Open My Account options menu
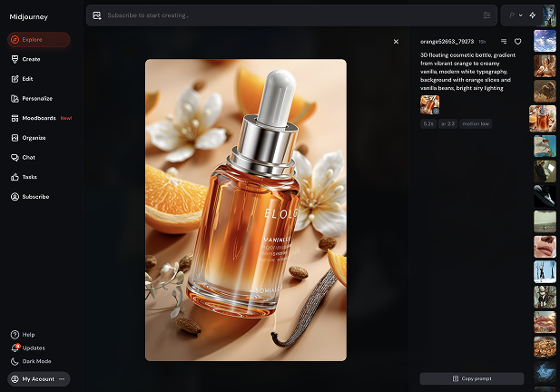The width and height of the screenshot is (560, 392). coord(61,379)
